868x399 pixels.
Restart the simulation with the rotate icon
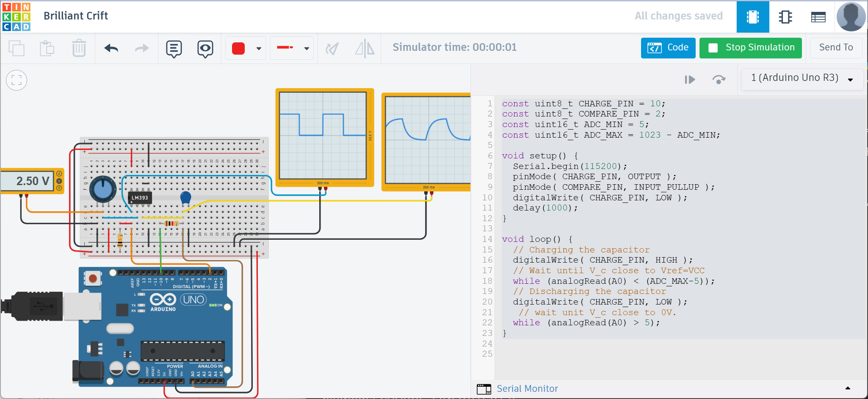click(x=719, y=79)
